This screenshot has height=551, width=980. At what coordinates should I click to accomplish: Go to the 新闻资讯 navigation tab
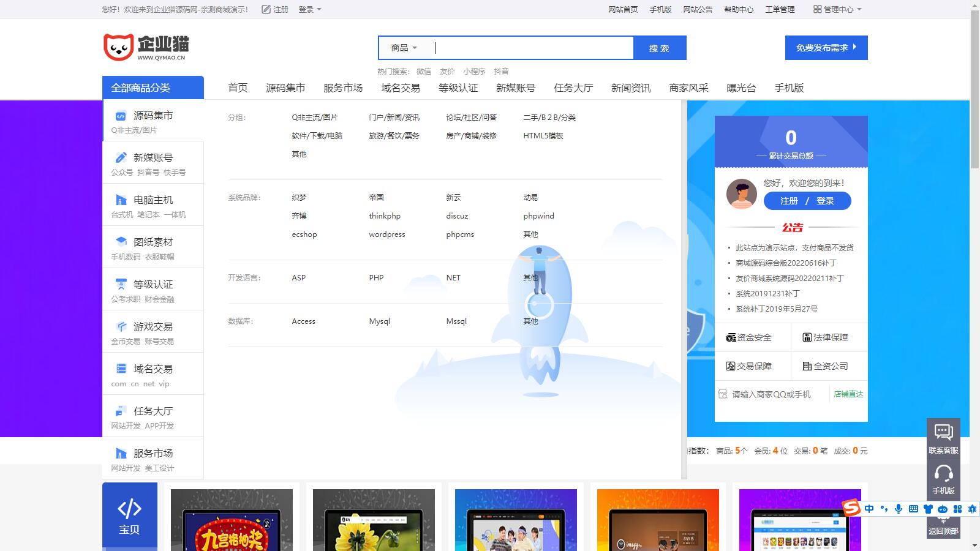coord(630,88)
